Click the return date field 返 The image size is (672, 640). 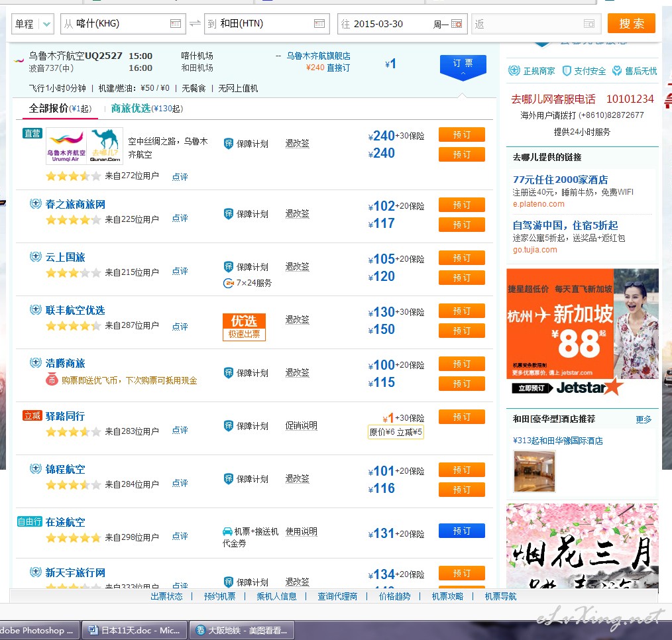536,24
